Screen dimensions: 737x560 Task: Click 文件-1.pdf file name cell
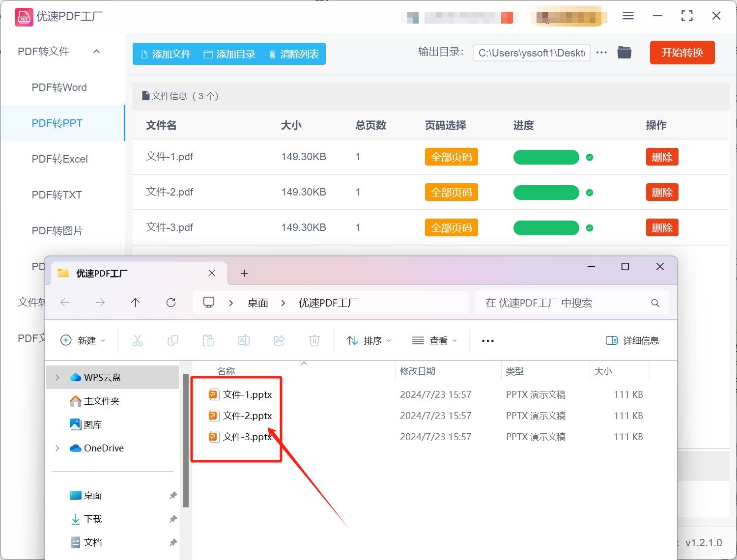[170, 157]
